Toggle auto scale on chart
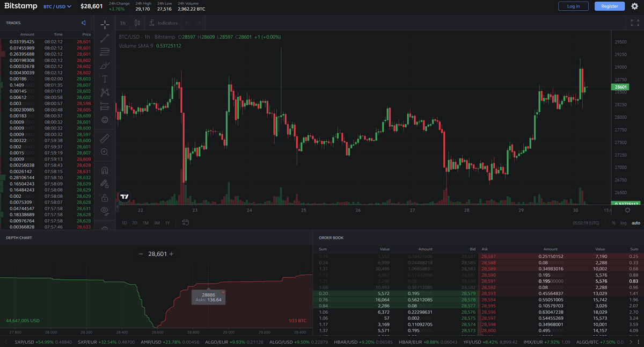The image size is (644, 347). click(x=635, y=223)
